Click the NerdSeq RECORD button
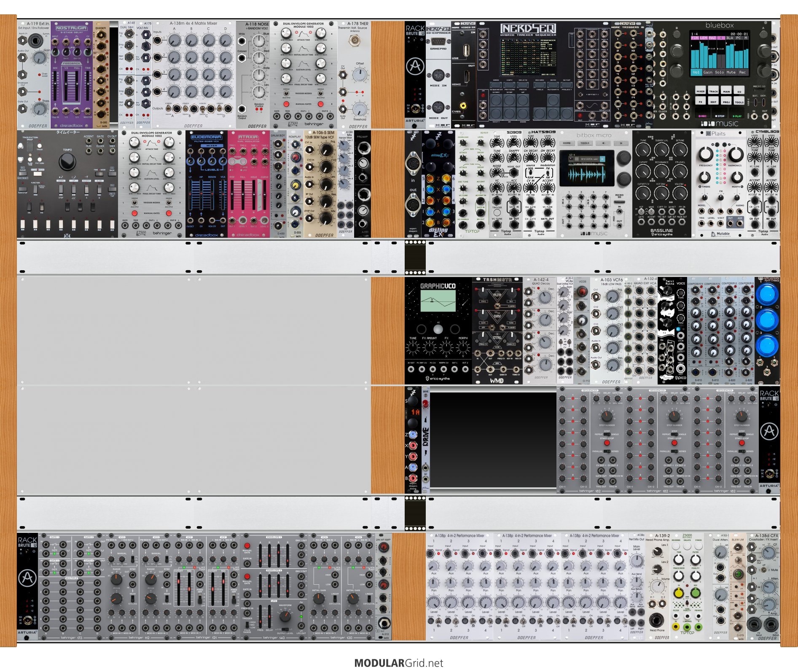798x672 pixels. click(x=539, y=85)
